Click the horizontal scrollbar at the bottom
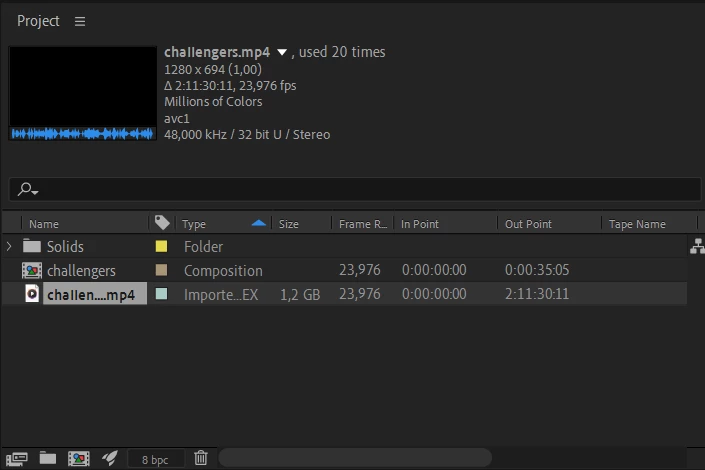The image size is (705, 470). [x=355, y=458]
